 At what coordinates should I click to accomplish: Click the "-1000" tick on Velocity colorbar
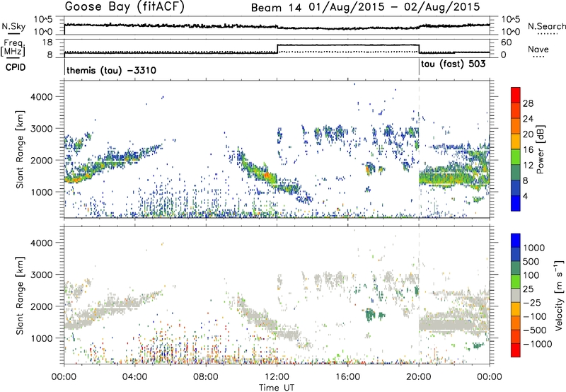pyautogui.click(x=538, y=344)
